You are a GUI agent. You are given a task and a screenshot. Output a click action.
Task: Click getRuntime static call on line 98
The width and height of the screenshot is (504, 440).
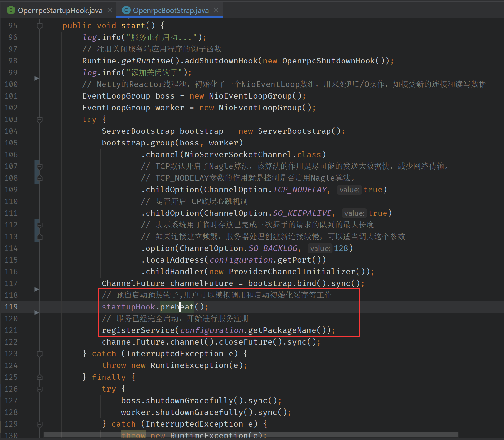pos(146,61)
